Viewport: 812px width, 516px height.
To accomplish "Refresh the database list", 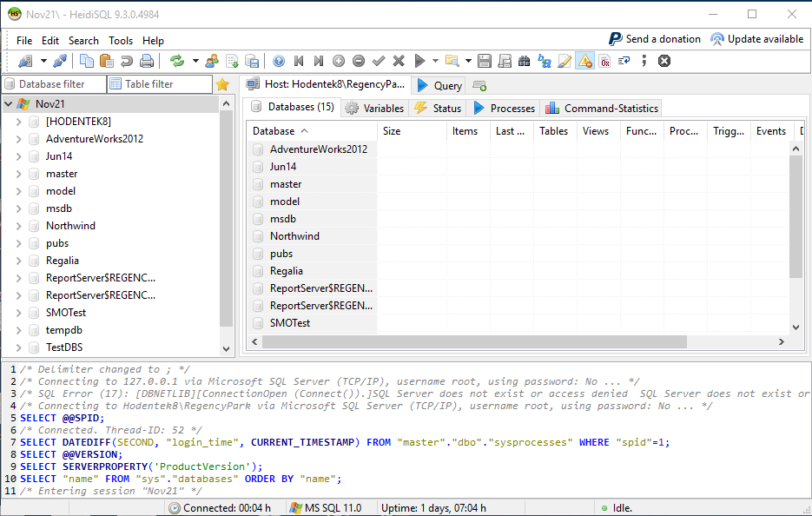I will coord(178,61).
